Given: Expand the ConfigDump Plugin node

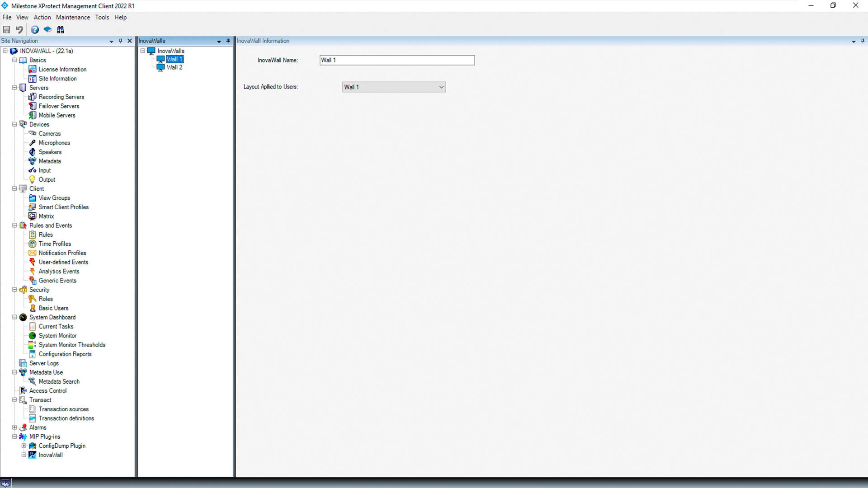Looking at the screenshot, I should (x=24, y=446).
